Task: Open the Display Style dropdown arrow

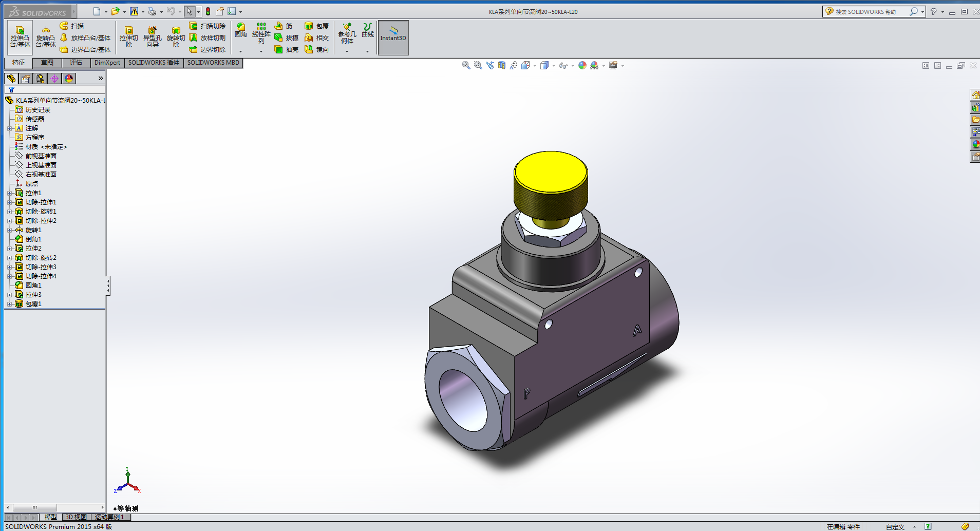Action: [x=554, y=66]
